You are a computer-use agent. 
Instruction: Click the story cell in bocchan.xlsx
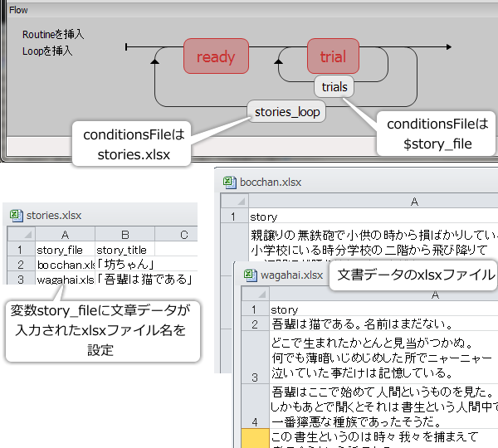373,217
